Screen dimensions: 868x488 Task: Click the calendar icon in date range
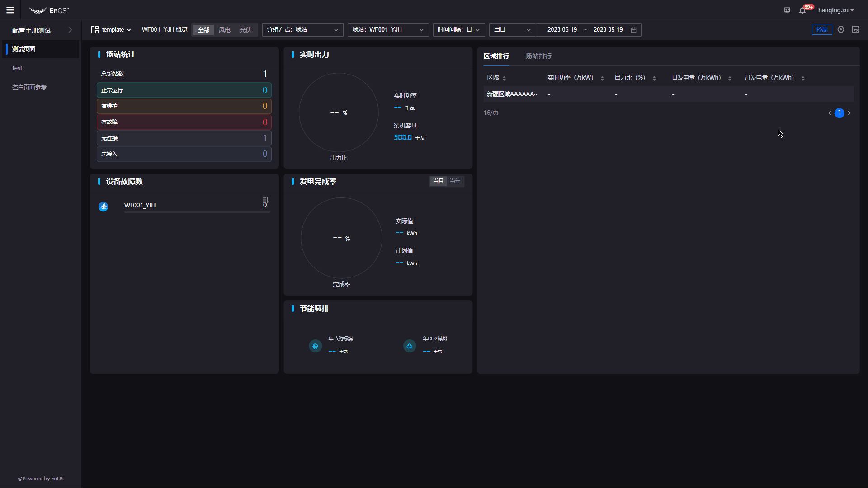click(633, 30)
